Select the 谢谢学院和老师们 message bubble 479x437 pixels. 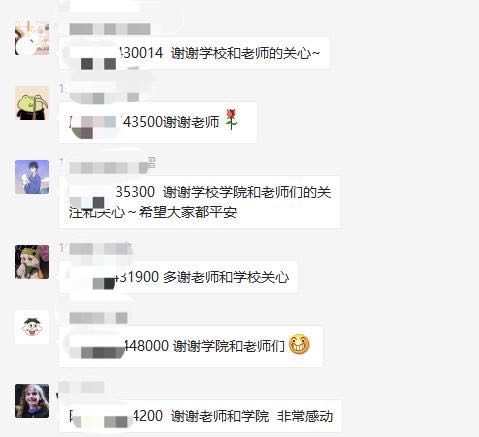(x=191, y=346)
